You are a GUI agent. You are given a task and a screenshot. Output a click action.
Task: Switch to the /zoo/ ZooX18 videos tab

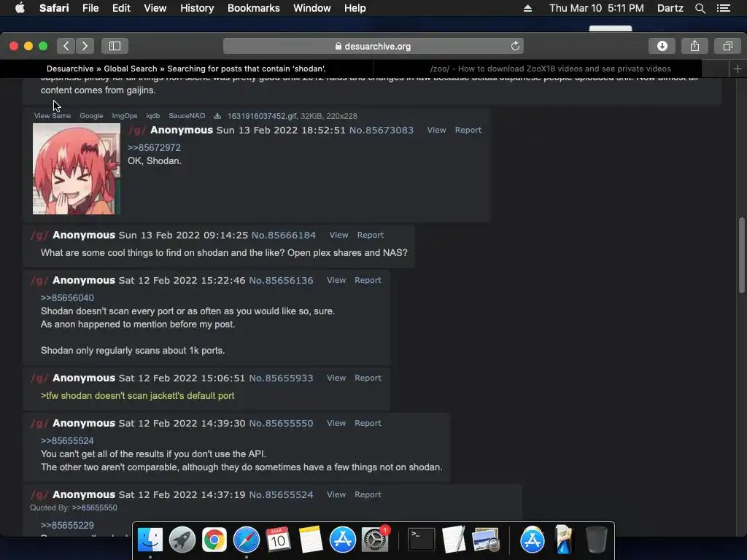pos(550,69)
